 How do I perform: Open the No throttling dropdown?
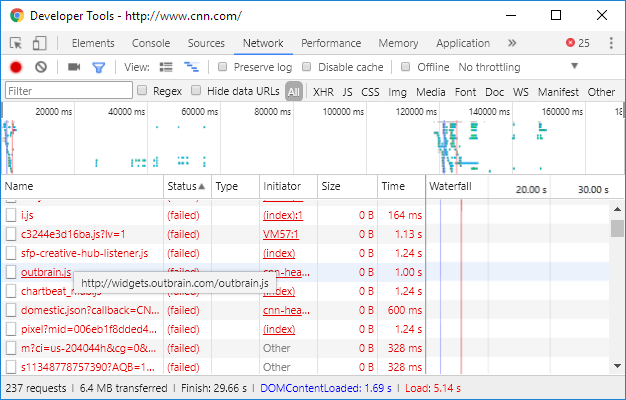pyautogui.click(x=519, y=67)
